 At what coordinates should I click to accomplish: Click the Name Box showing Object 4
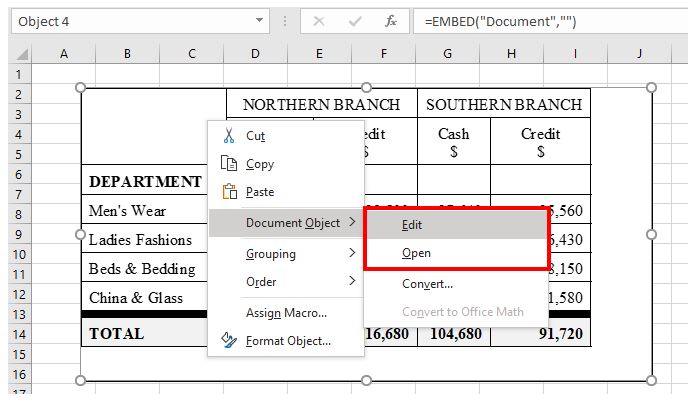point(130,21)
